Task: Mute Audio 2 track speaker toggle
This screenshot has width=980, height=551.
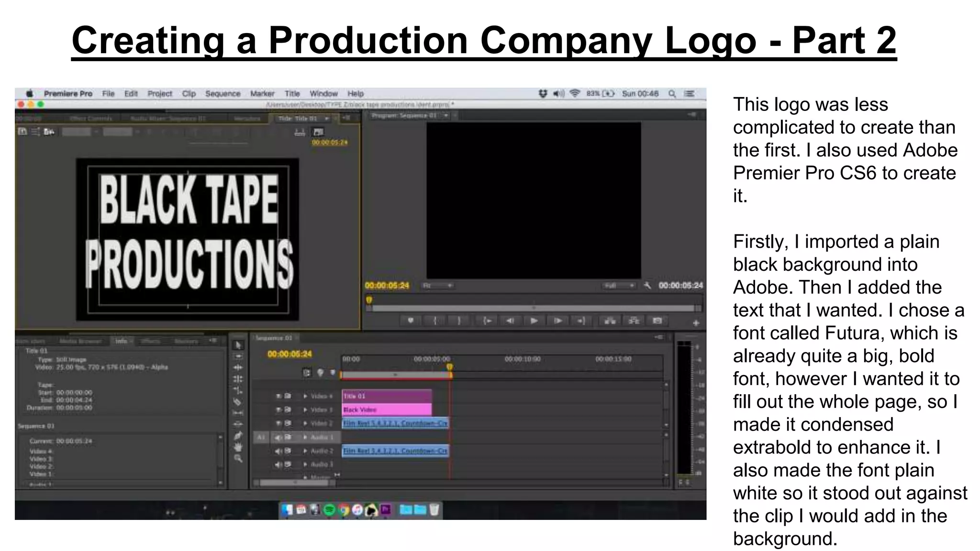Action: 278,451
